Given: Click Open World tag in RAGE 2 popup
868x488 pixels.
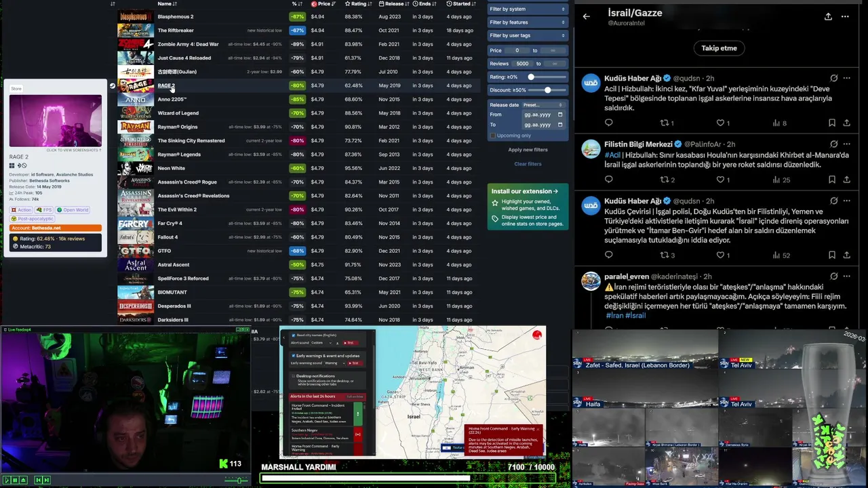Looking at the screenshot, I should [x=73, y=210].
